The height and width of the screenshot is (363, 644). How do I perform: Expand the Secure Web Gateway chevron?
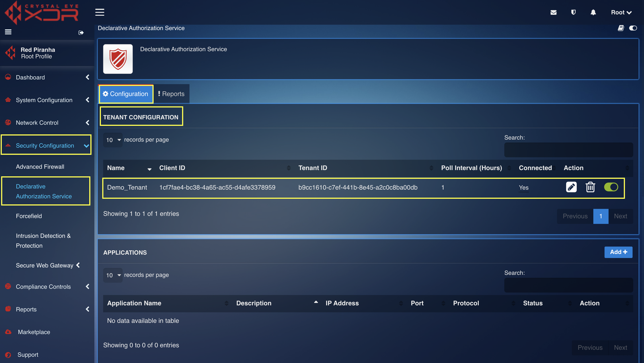click(x=78, y=265)
